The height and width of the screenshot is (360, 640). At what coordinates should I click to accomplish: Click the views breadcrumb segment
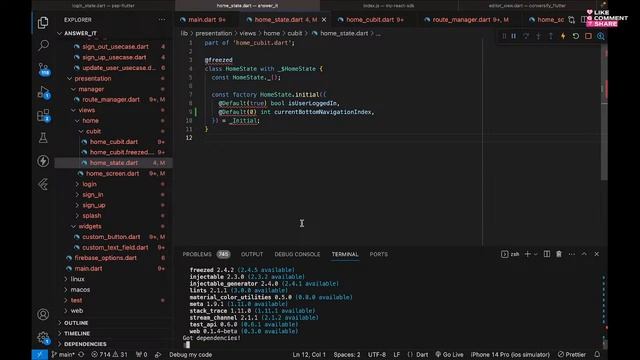[x=247, y=33]
